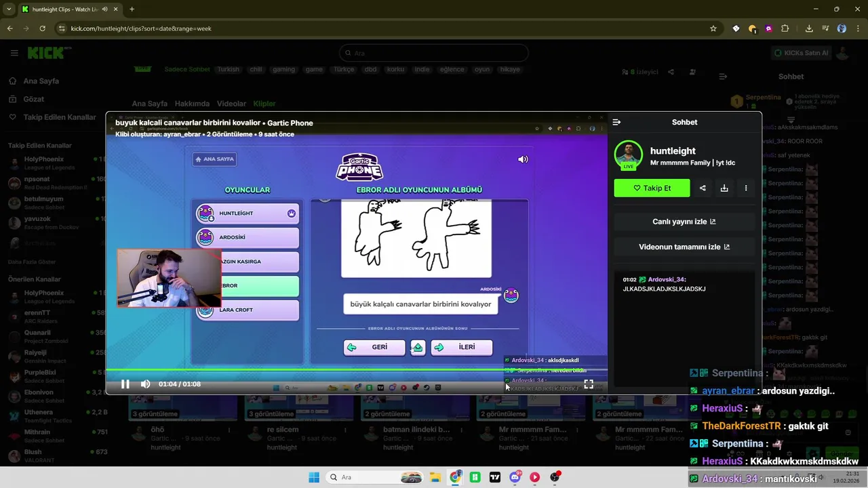Click ayran_ebrar name in chat overlay

click(729, 391)
